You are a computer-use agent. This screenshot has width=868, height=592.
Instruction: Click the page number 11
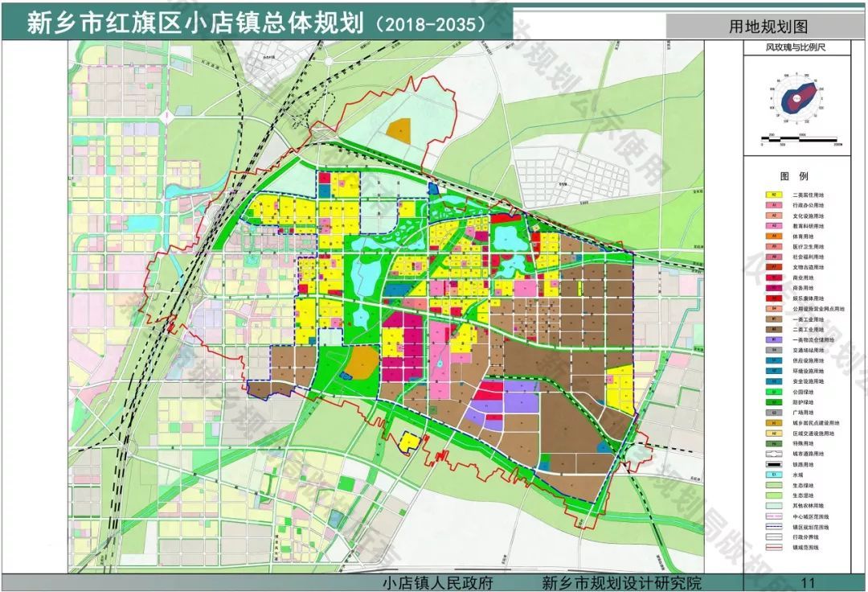[x=808, y=583]
